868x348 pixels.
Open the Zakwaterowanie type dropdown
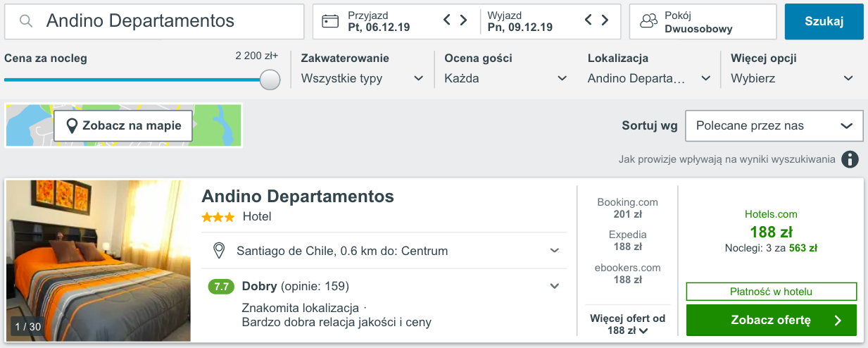[x=362, y=78]
